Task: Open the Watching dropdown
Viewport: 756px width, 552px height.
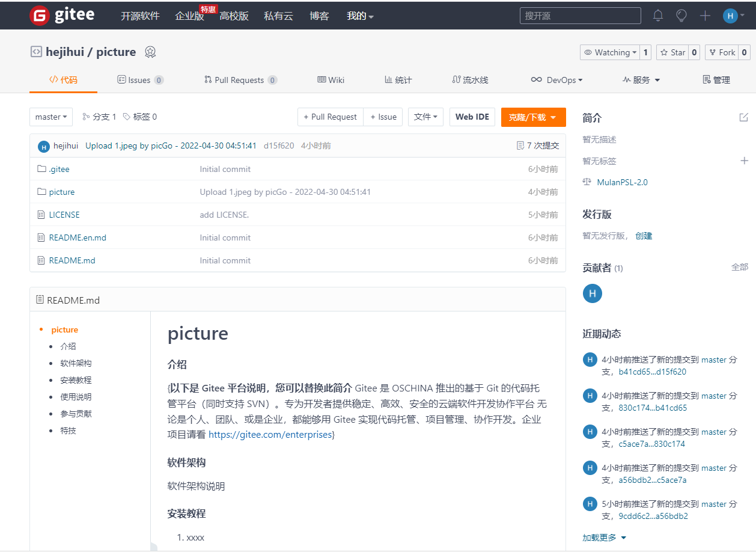Action: (609, 52)
